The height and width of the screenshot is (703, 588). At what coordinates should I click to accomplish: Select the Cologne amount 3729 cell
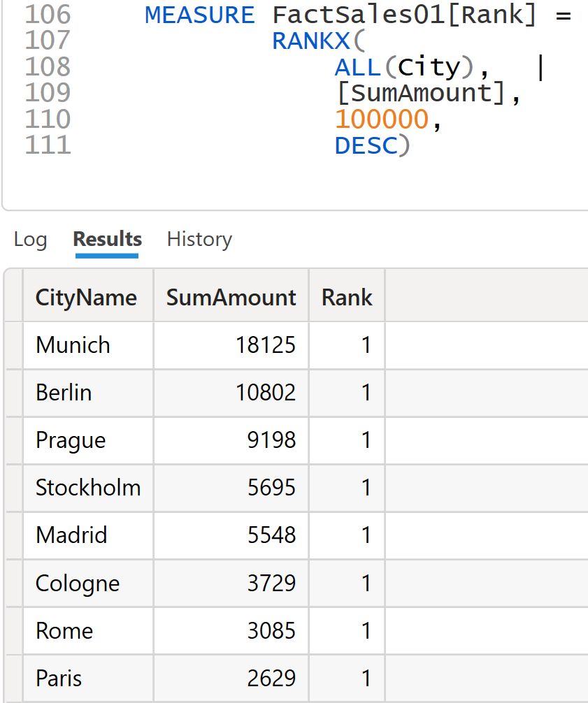click(x=271, y=583)
